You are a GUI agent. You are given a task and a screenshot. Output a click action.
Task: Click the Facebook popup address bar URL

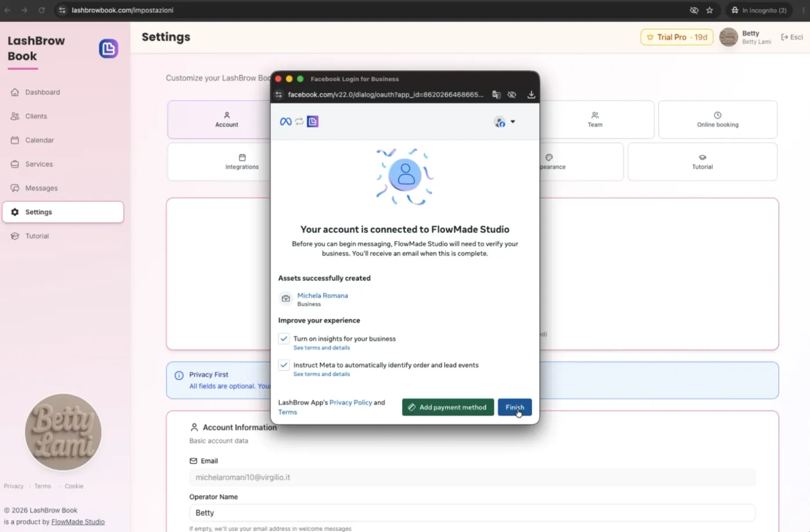[x=386, y=95]
